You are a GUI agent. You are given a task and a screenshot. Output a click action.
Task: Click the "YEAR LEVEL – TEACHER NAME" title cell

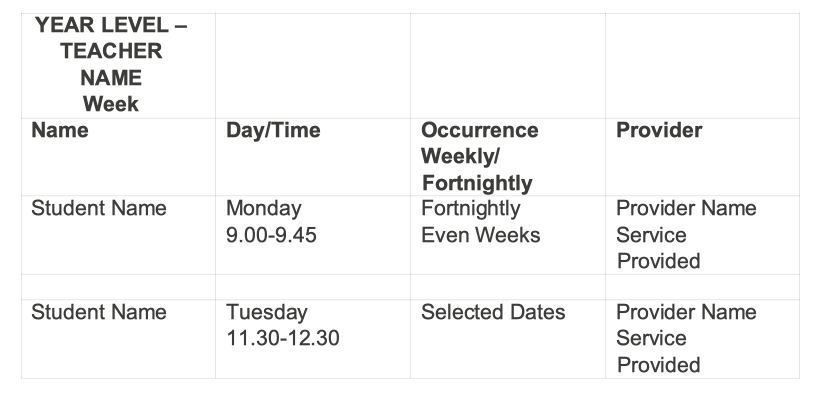point(111,52)
